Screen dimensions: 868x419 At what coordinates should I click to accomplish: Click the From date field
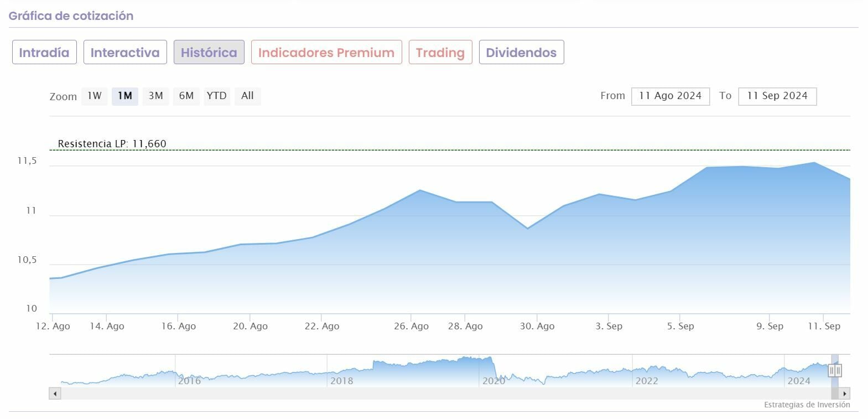tap(670, 96)
